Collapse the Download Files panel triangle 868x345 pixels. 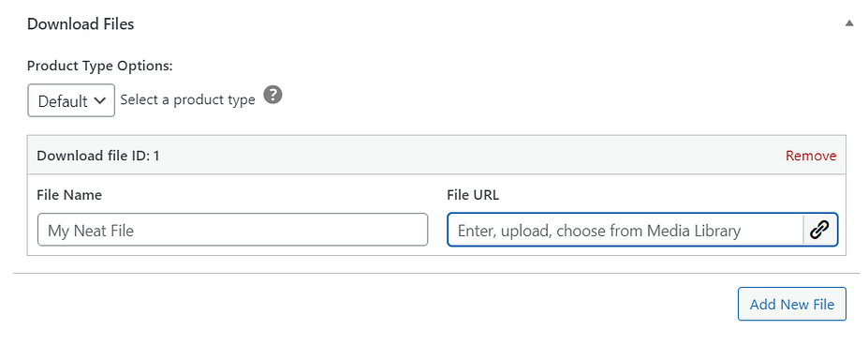(849, 23)
